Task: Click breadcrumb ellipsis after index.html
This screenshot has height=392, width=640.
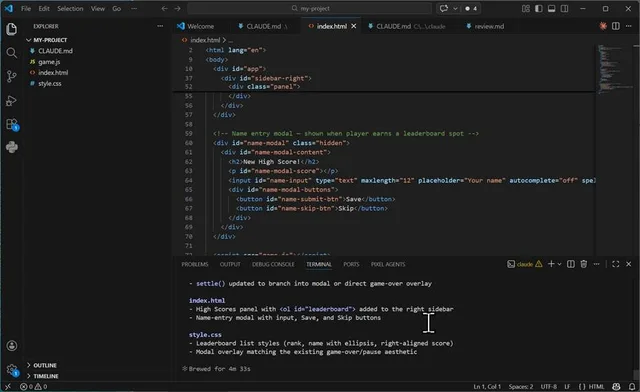Action: click(x=231, y=40)
